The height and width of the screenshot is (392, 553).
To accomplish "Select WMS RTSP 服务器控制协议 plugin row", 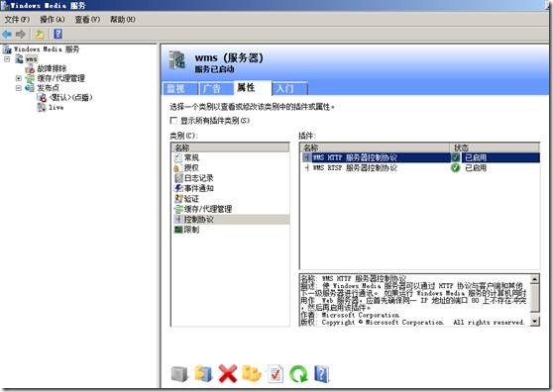I will [419, 168].
